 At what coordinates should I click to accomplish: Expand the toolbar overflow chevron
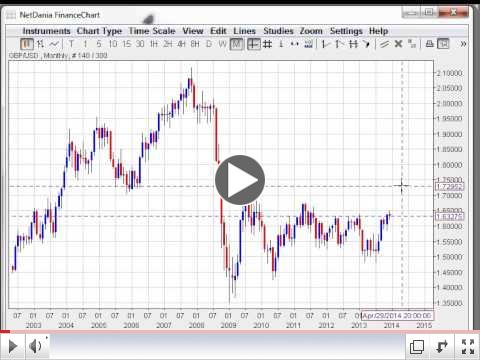463,44
